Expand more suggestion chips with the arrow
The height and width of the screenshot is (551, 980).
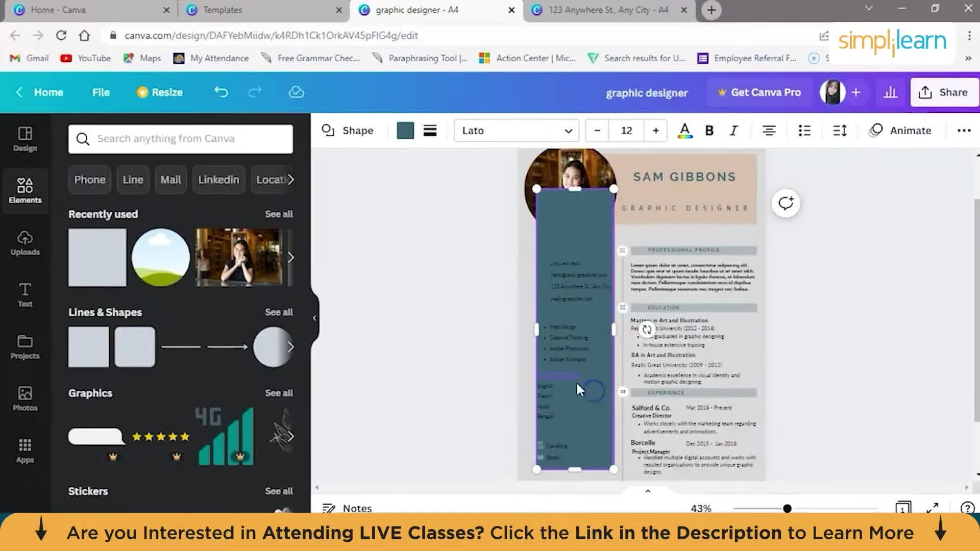click(x=290, y=180)
